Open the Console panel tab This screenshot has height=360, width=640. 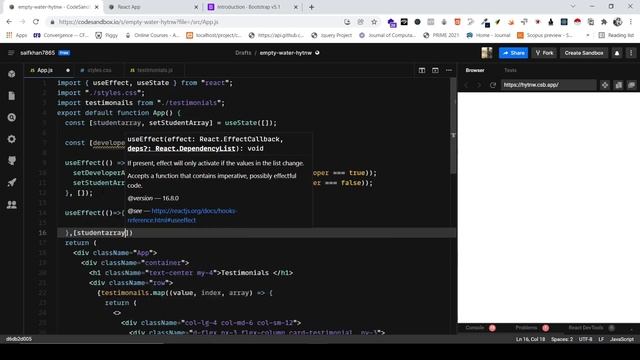click(475, 328)
